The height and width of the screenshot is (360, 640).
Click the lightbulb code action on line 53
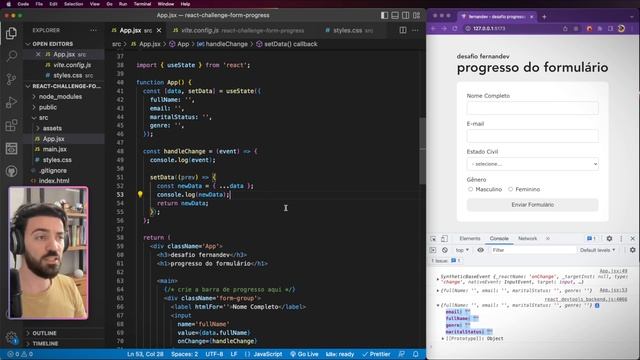140,194
